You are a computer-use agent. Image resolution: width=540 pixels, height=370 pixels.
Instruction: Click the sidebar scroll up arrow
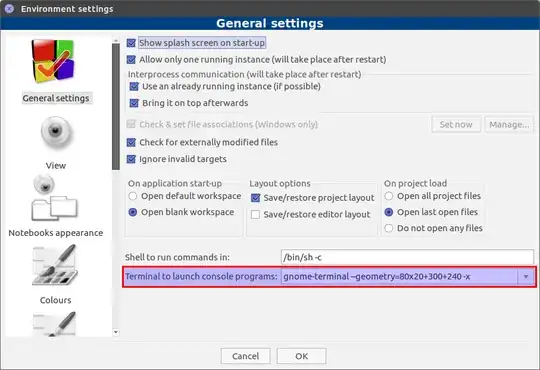click(116, 41)
